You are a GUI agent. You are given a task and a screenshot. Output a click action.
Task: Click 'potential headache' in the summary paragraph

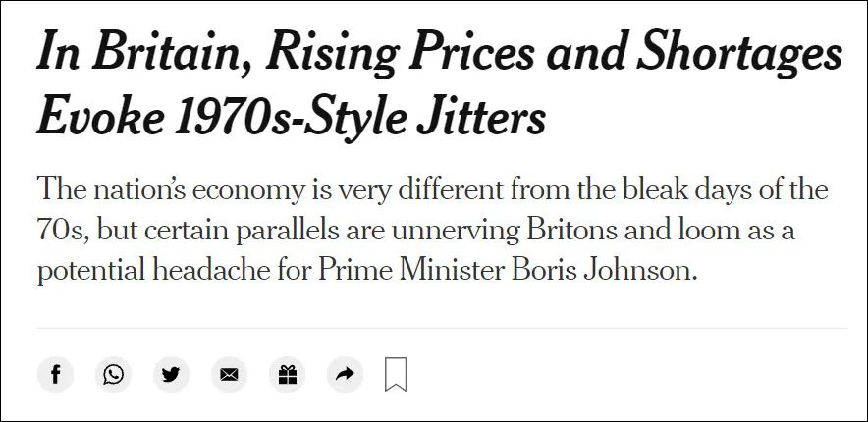pos(153,271)
